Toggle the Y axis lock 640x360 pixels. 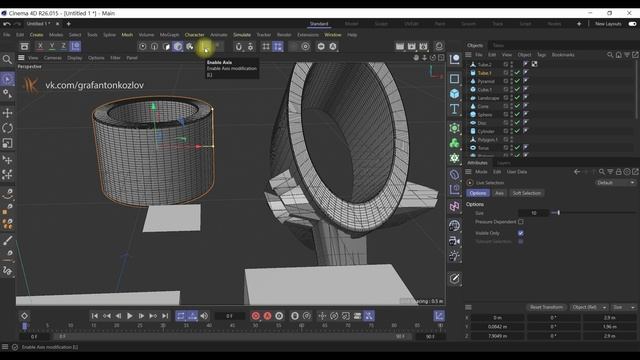51,46
